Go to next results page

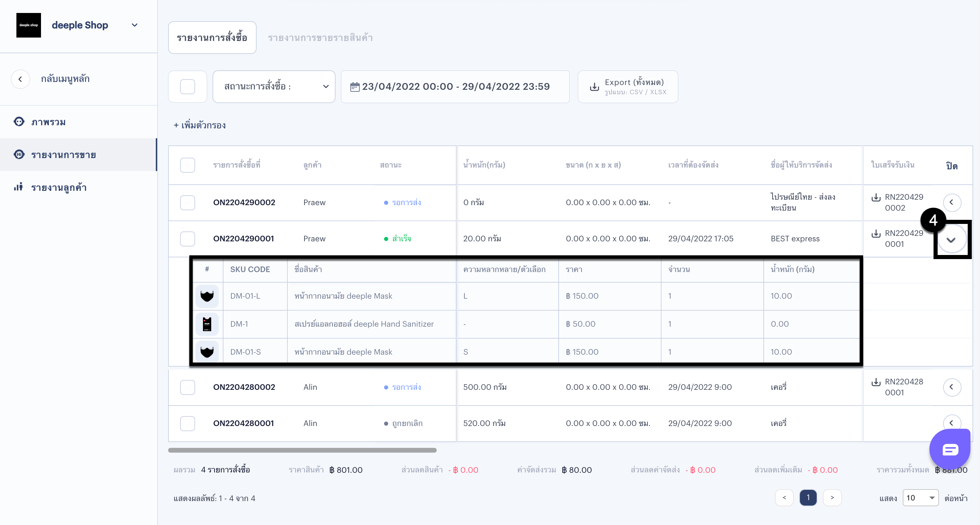832,498
